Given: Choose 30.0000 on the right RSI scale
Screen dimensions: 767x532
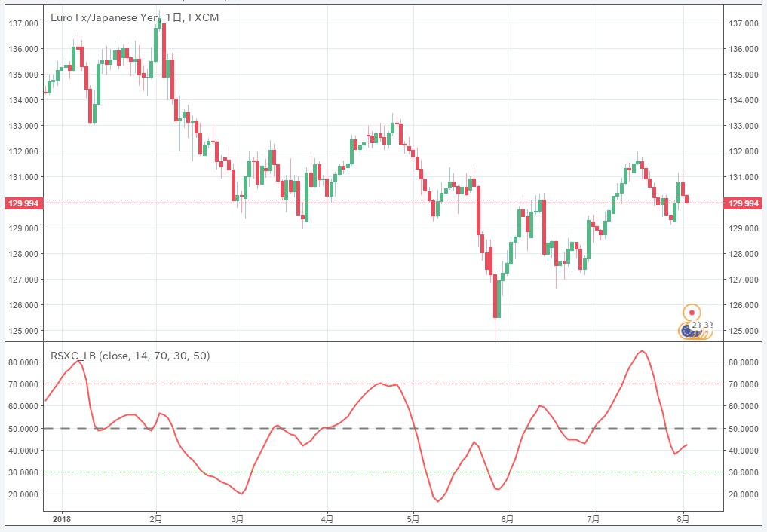Looking at the screenshot, I should (x=744, y=472).
